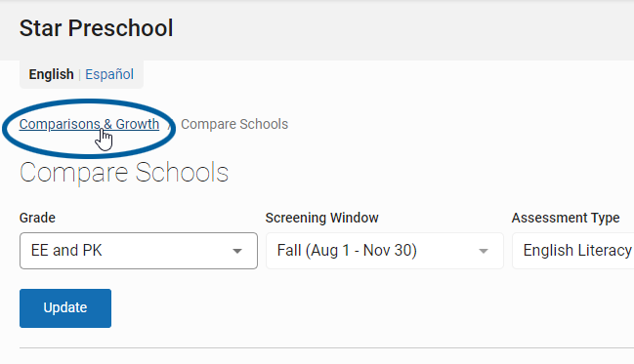This screenshot has width=634, height=364.
Task: Click the Screening Window dropdown arrow icon
Action: coord(484,251)
